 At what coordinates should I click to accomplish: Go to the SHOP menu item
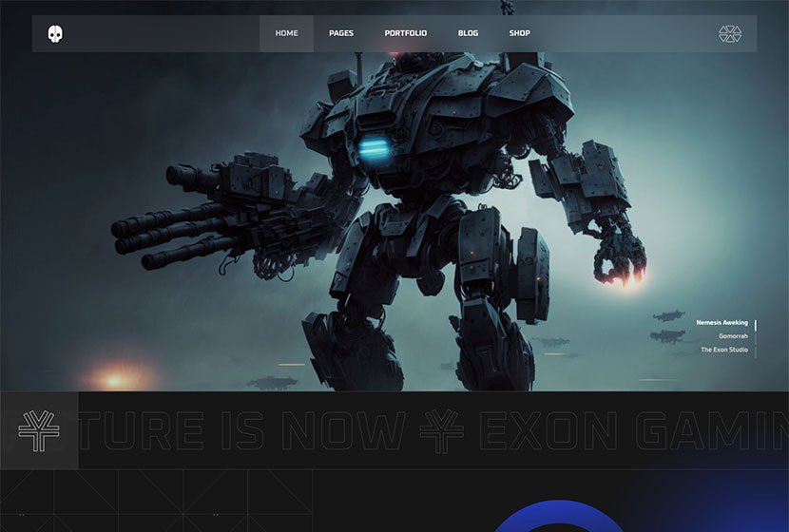519,33
